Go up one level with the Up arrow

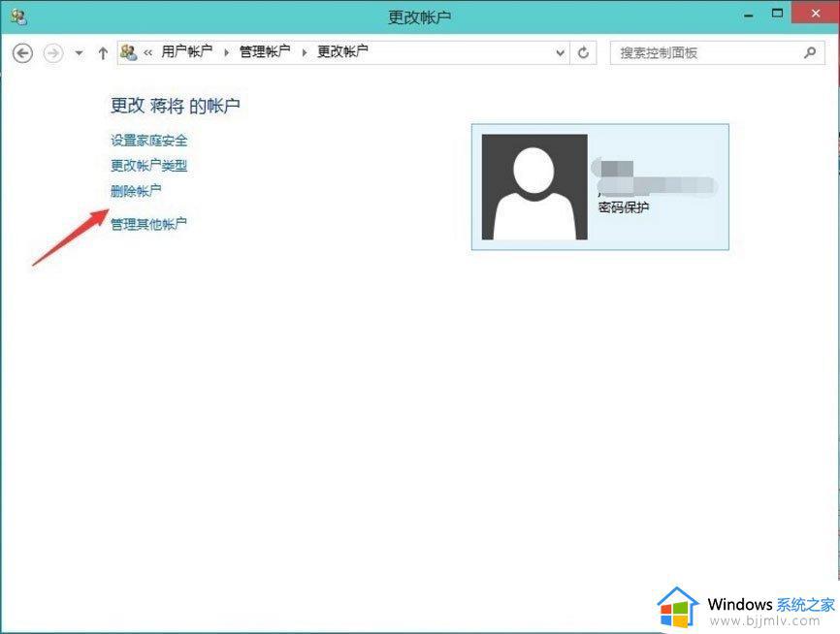pyautogui.click(x=103, y=53)
